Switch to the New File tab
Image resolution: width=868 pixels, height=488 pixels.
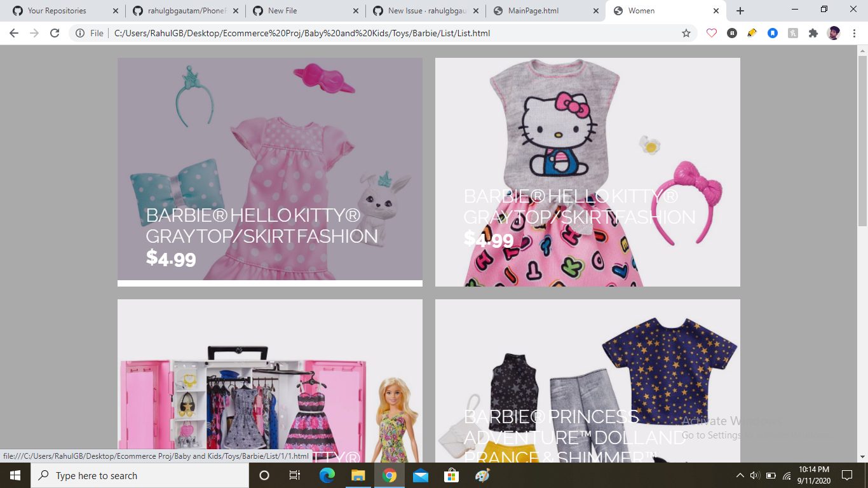[x=305, y=11]
